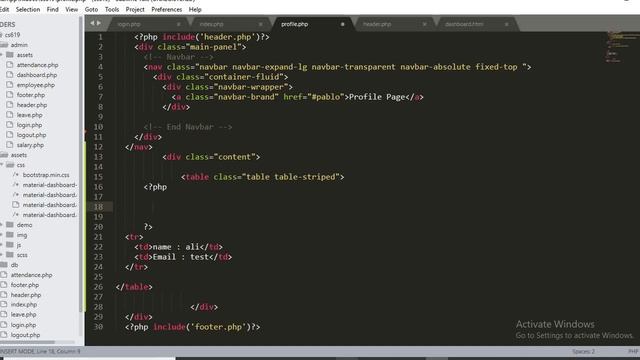Open the Edit menu
The height and width of the screenshot is (360, 640).
[4, 9]
